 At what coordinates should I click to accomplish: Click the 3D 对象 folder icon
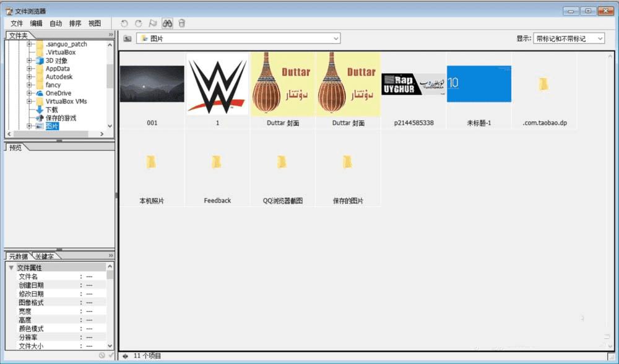coord(40,61)
